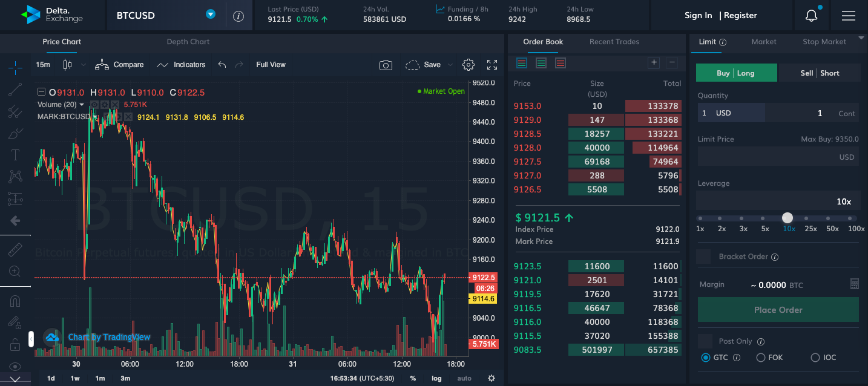Viewport: 868px width, 386px height.
Task: Switch to the Recent Trades tab
Action: tap(614, 42)
